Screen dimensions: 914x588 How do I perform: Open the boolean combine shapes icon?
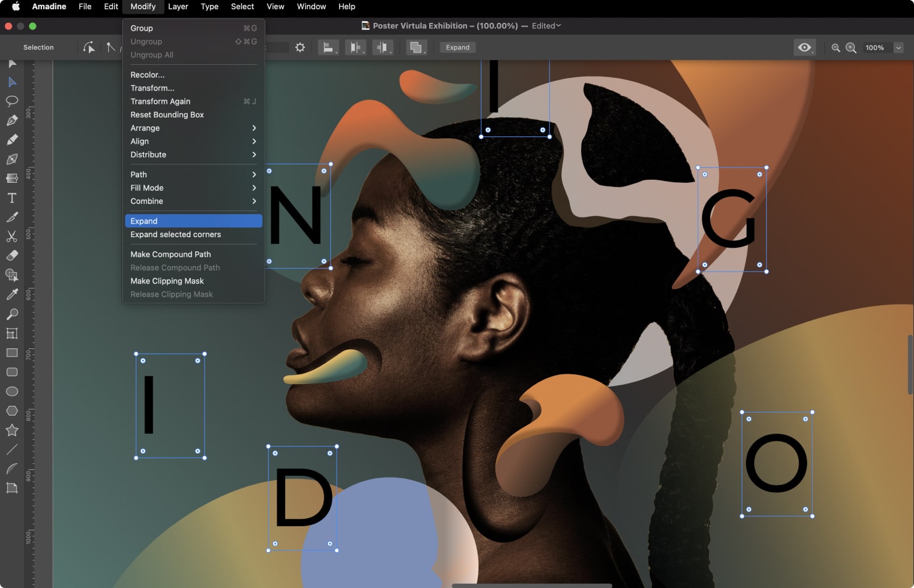point(417,48)
